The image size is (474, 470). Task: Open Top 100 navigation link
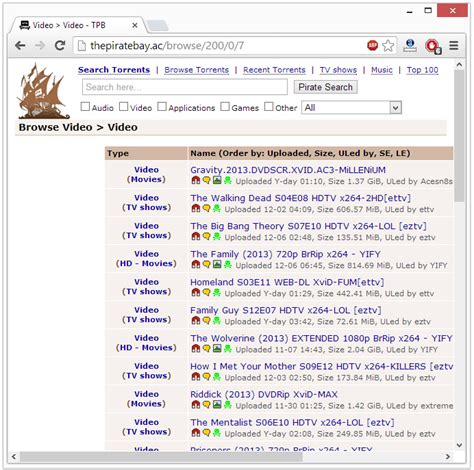(x=422, y=70)
